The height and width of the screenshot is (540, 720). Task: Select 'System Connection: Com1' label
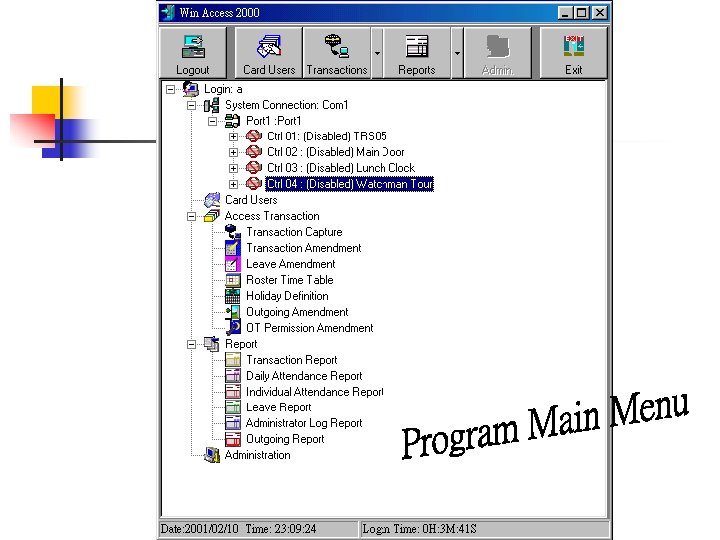287,105
